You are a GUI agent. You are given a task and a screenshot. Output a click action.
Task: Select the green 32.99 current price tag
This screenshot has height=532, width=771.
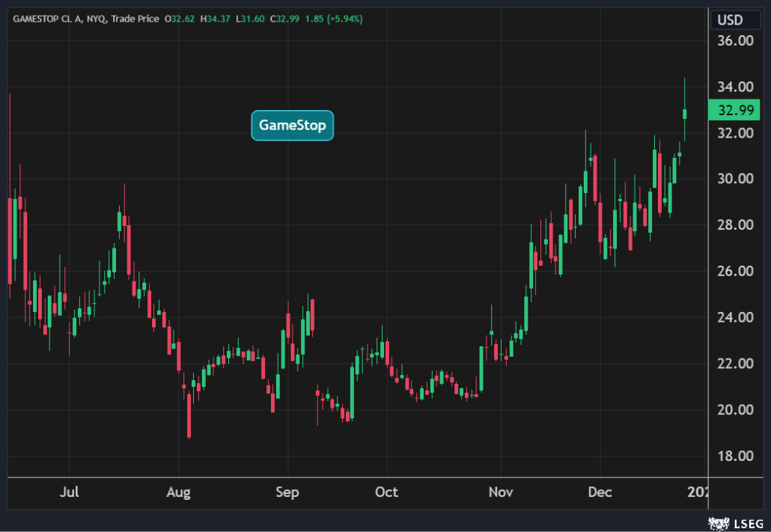734,111
